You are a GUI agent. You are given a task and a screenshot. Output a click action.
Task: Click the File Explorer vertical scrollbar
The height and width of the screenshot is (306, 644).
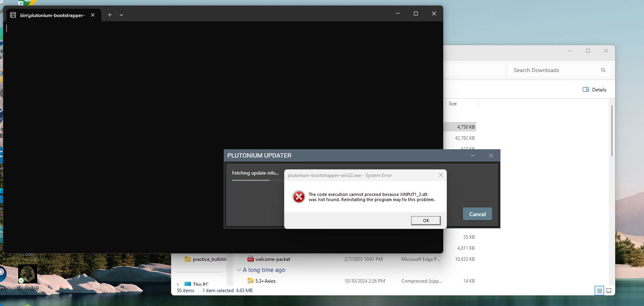click(612, 131)
